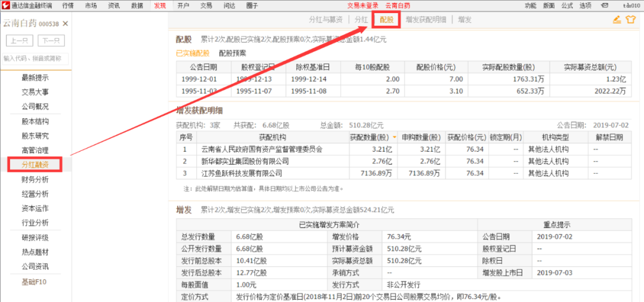Select 行业分析 in sidebar
Image resolution: width=644 pixels, height=302 pixels.
pyautogui.click(x=35, y=223)
